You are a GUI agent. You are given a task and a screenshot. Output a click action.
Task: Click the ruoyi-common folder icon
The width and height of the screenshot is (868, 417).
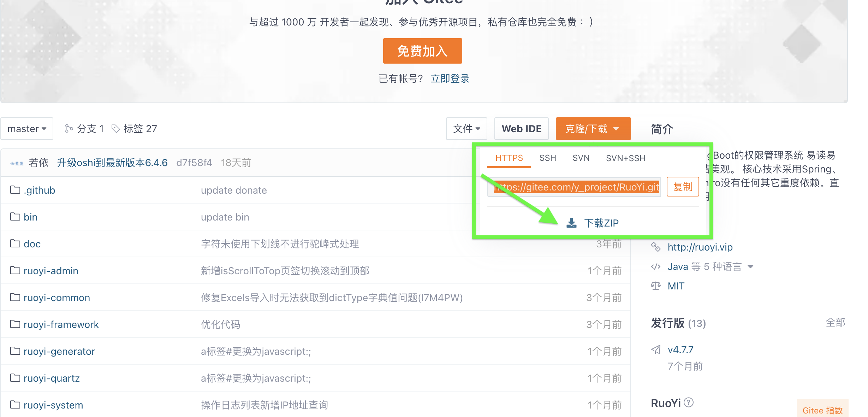pyautogui.click(x=15, y=297)
